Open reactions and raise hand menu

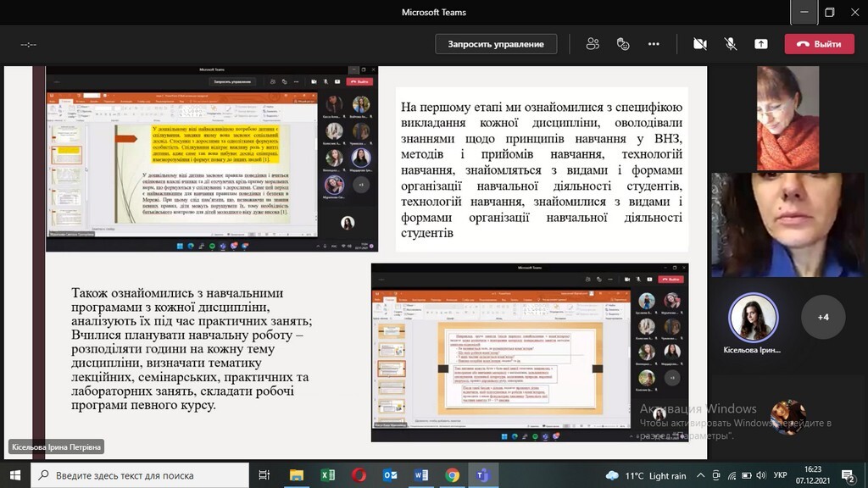pos(623,44)
